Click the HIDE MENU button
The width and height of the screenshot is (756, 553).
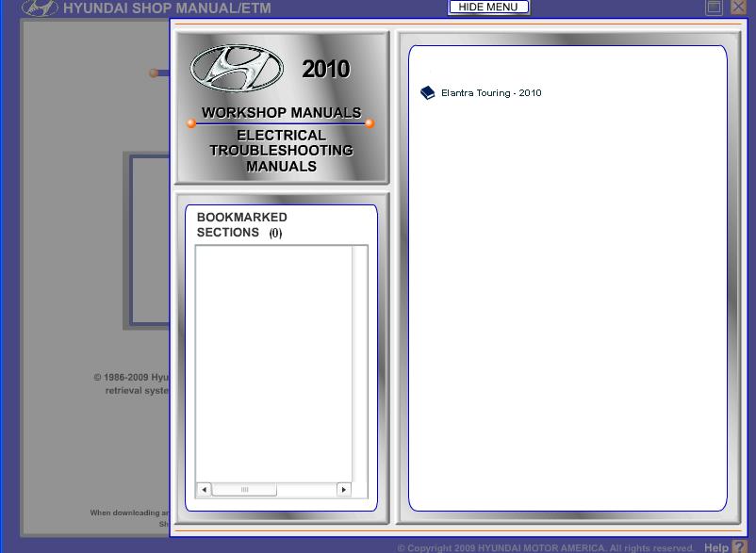tap(488, 8)
